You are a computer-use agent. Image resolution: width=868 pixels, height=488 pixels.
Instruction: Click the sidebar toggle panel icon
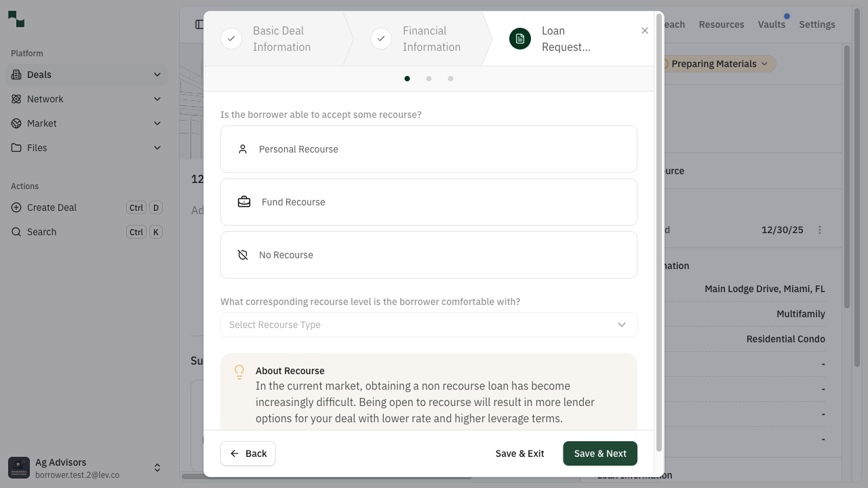coord(199,24)
